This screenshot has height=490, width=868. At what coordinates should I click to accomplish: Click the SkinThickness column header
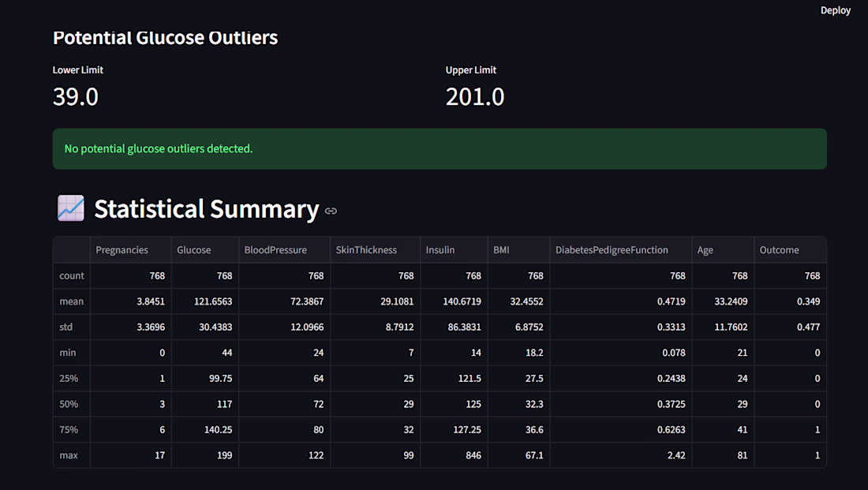tap(376, 249)
